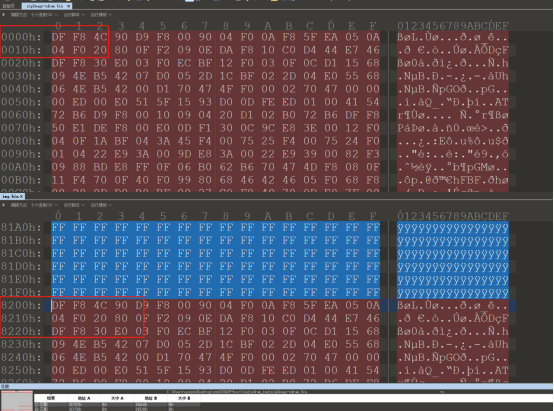This screenshot has width=554, height=411.
Task: Sort by Address B (地址 B) column header
Action: coord(151,398)
